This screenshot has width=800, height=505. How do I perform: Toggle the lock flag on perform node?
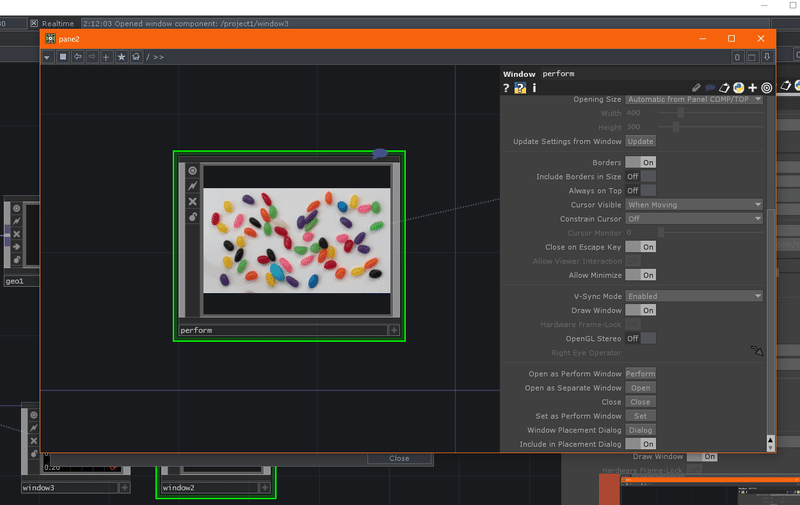(x=192, y=217)
